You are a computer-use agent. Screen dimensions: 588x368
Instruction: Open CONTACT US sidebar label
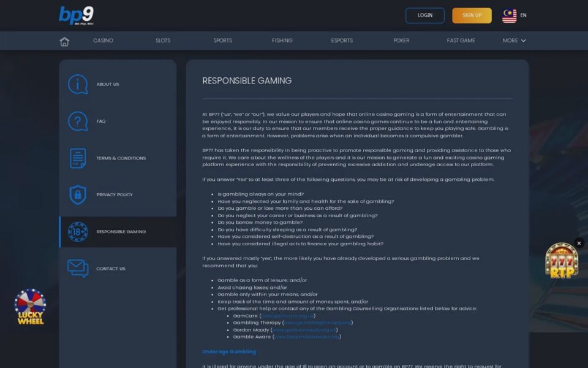111,269
